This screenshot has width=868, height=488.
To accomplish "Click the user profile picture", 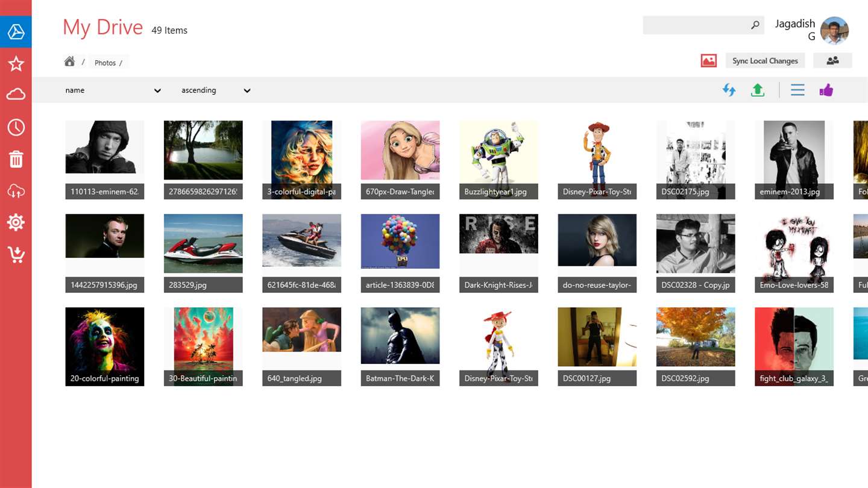I will [x=834, y=31].
